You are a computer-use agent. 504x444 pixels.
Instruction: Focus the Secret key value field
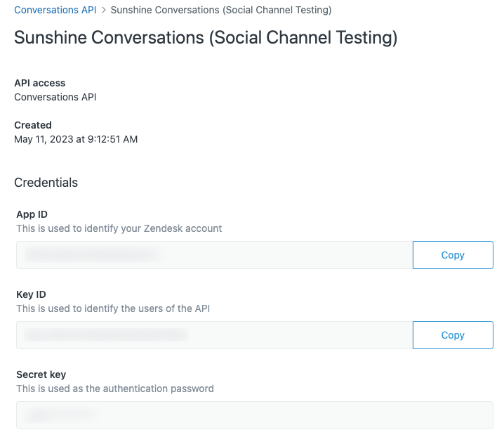(x=255, y=415)
